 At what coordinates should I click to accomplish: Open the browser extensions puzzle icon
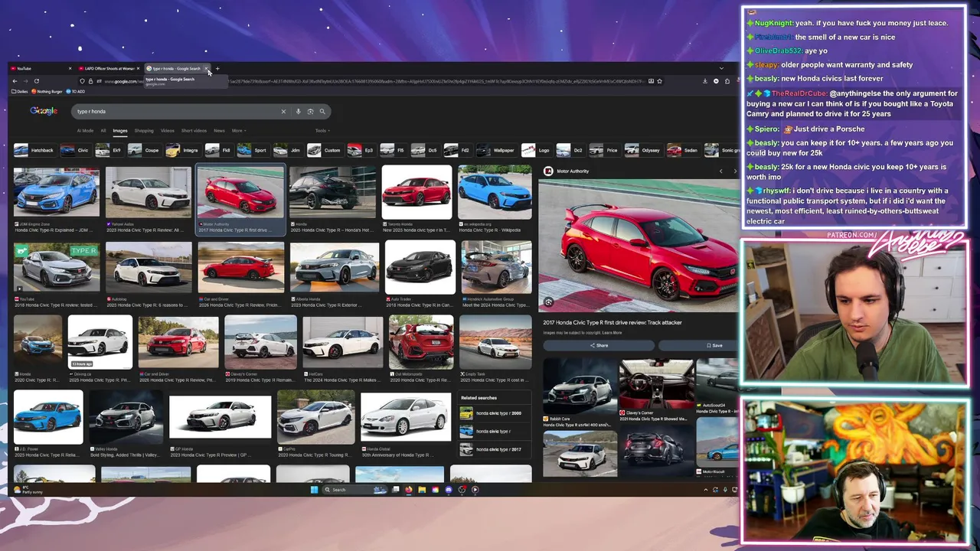tap(727, 81)
